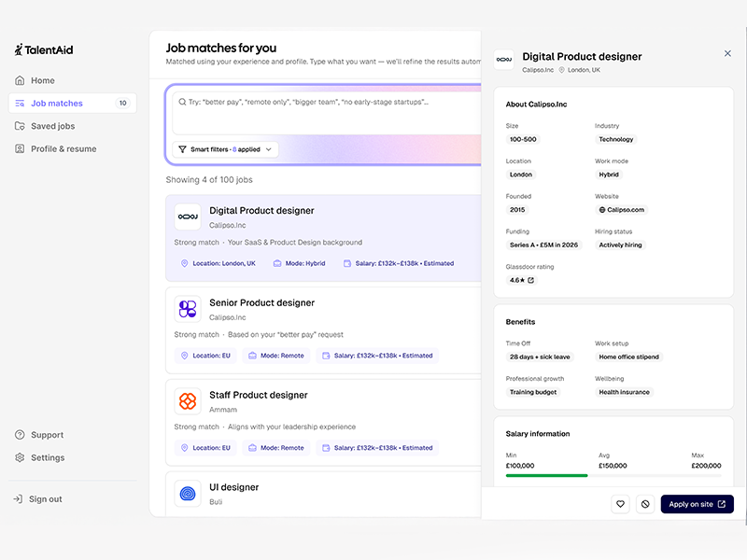Open the Settings page
Viewport: 747px width, 560px height.
[47, 457]
